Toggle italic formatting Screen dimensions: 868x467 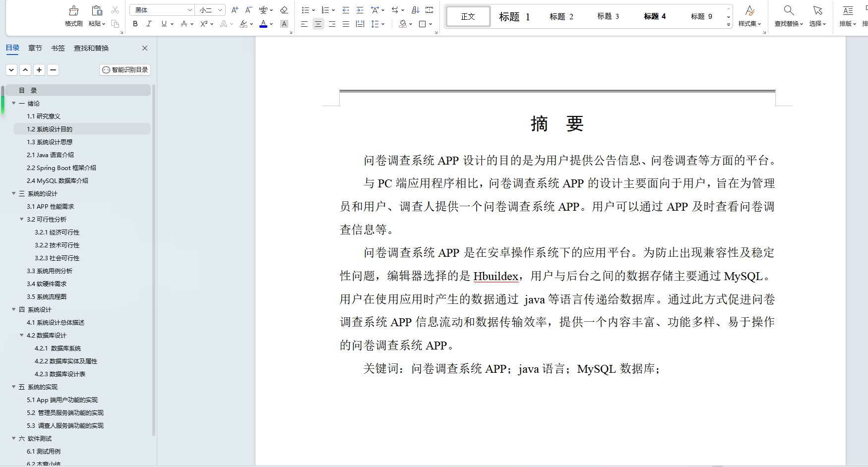coord(149,24)
